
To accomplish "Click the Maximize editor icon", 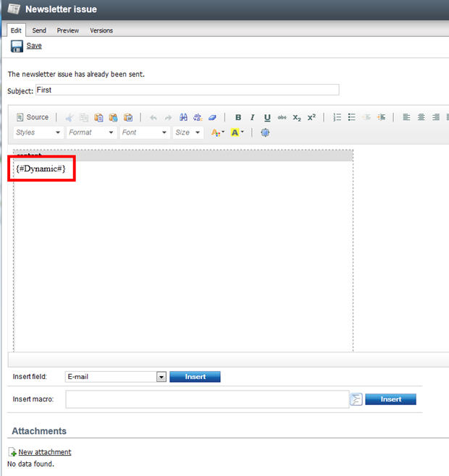I will 265,132.
